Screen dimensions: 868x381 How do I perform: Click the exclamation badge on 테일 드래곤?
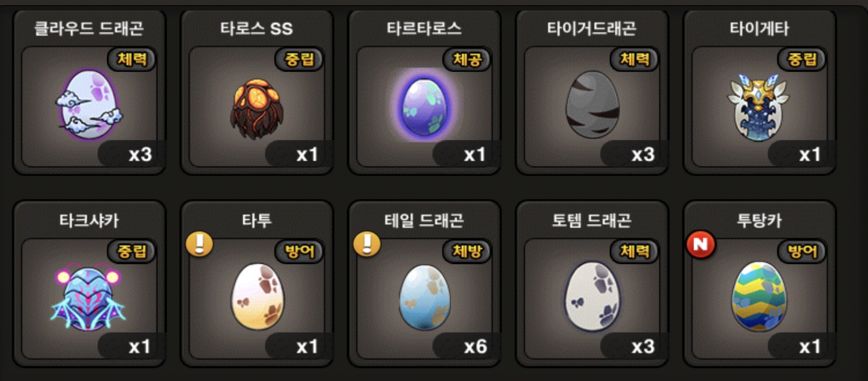[x=367, y=244]
